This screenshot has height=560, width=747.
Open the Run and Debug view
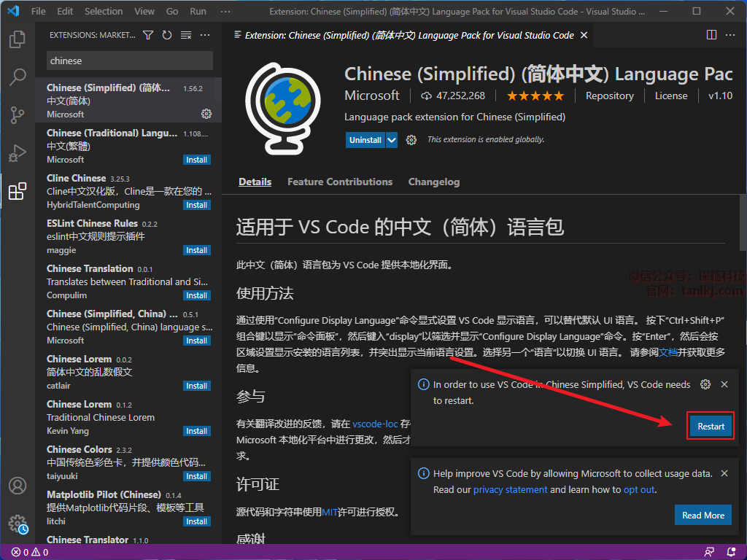pos(18,154)
